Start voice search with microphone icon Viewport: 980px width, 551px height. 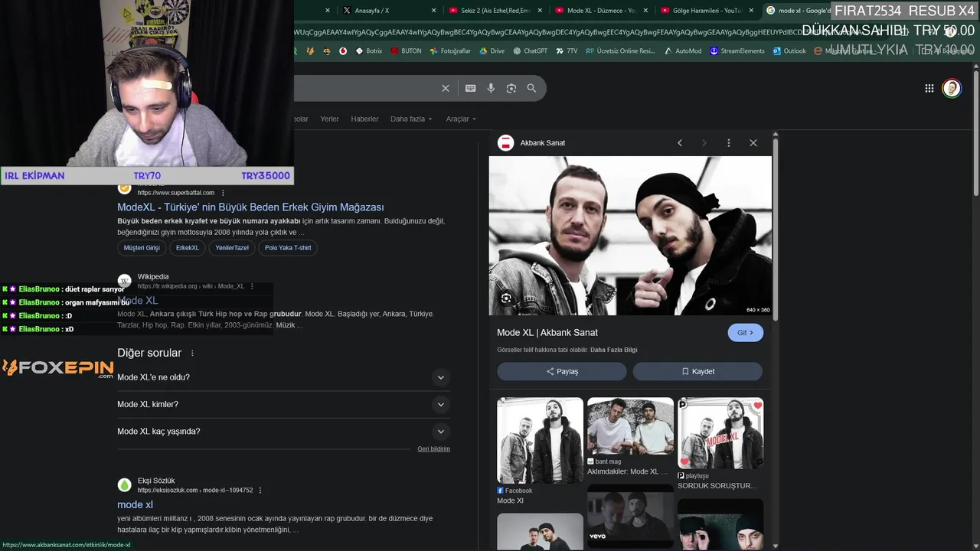(x=491, y=88)
